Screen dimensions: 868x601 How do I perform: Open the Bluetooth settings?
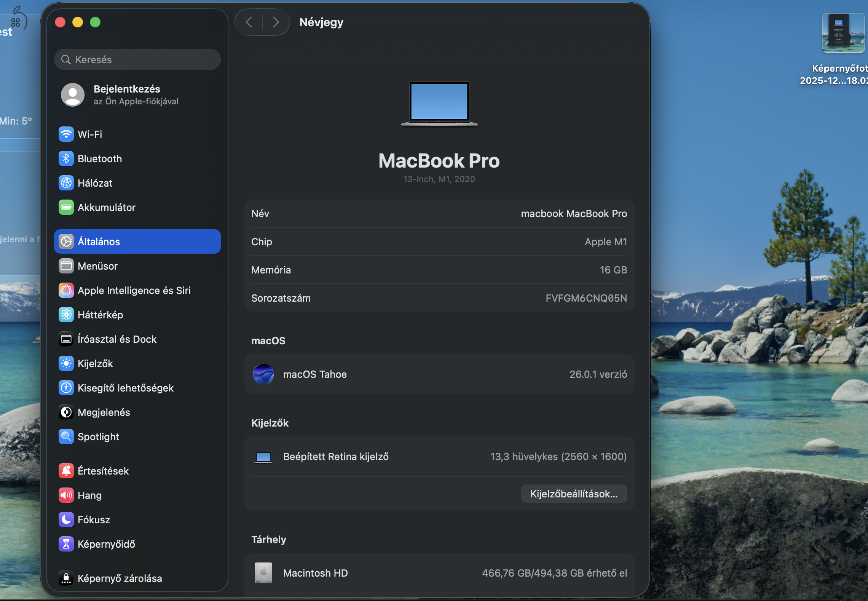99,158
